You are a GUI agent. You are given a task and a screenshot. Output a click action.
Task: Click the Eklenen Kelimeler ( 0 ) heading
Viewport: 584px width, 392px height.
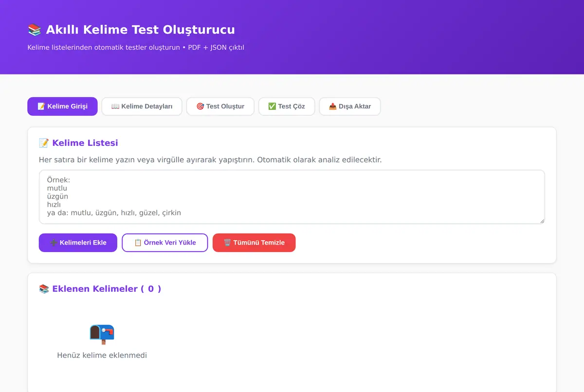107,289
